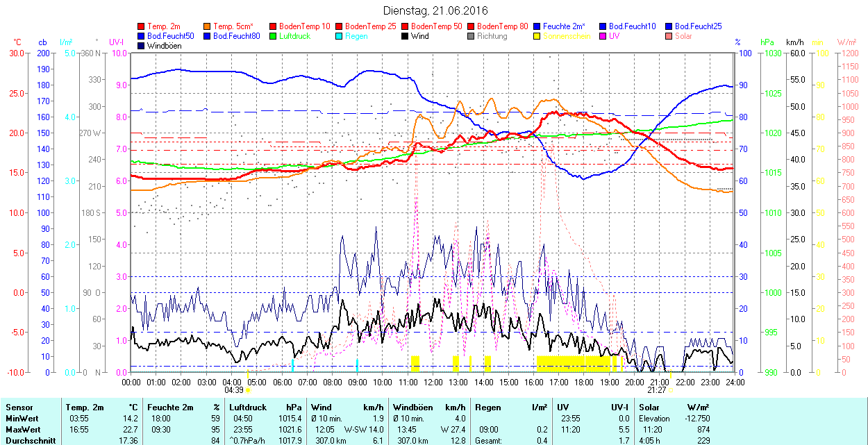The height and width of the screenshot is (445, 868).
Task: Click the Regen column header in table
Action: coord(487,408)
